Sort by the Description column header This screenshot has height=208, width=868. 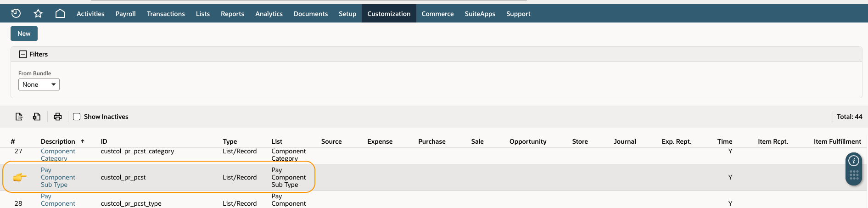click(x=58, y=141)
